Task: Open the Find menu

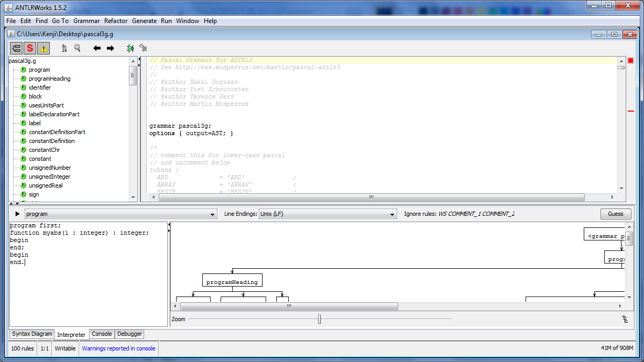Action: pyautogui.click(x=41, y=21)
